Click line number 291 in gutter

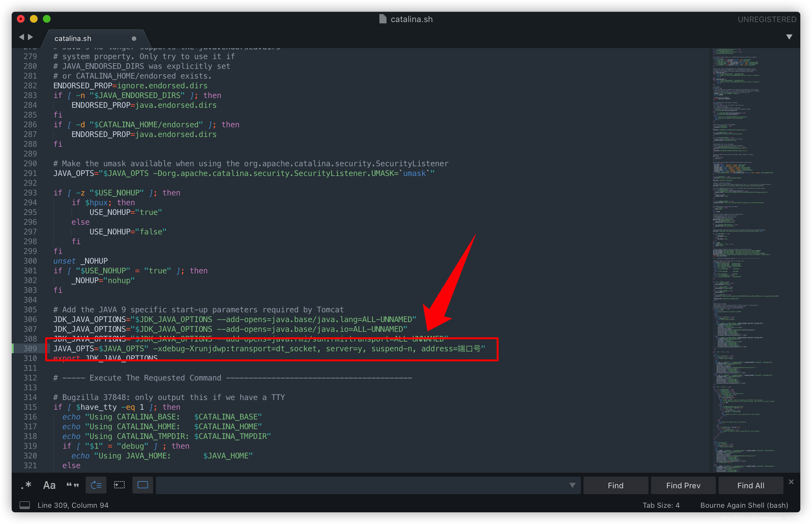[30, 173]
